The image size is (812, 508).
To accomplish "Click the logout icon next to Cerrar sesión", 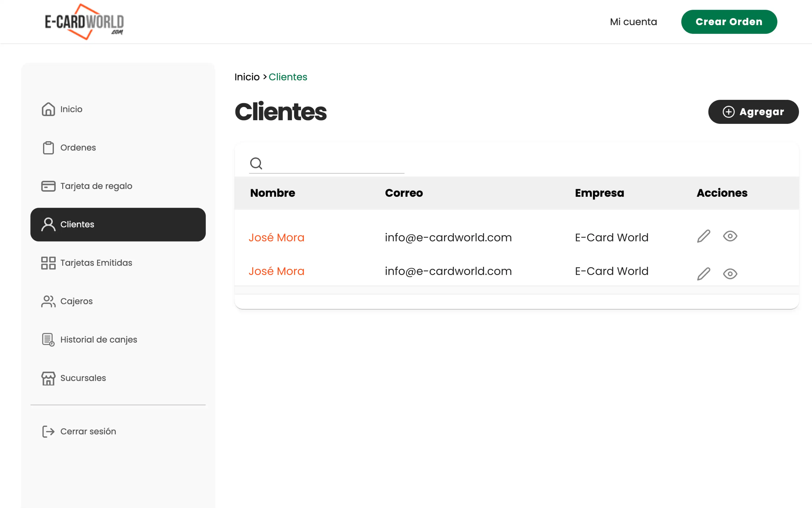I will (x=48, y=431).
